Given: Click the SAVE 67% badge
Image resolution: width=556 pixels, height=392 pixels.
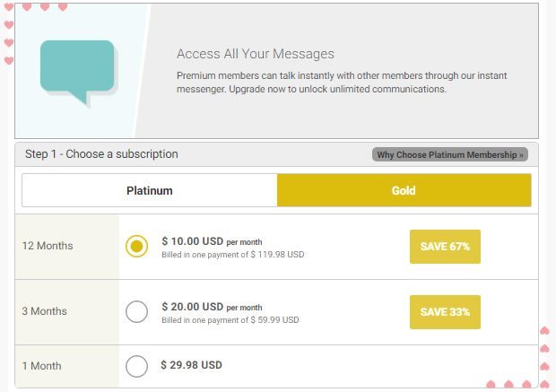Looking at the screenshot, I should pyautogui.click(x=445, y=247).
